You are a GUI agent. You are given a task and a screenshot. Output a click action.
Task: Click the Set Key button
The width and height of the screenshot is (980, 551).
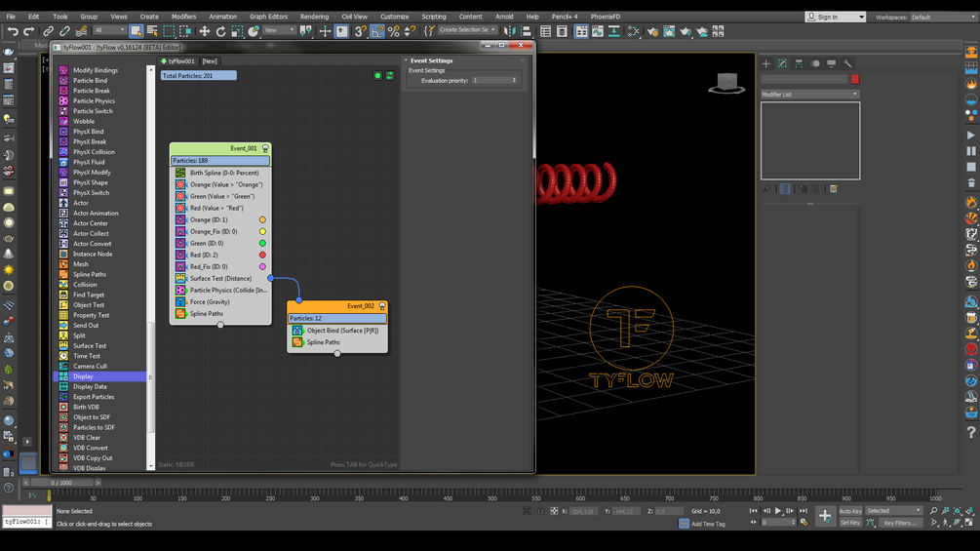[850, 523]
